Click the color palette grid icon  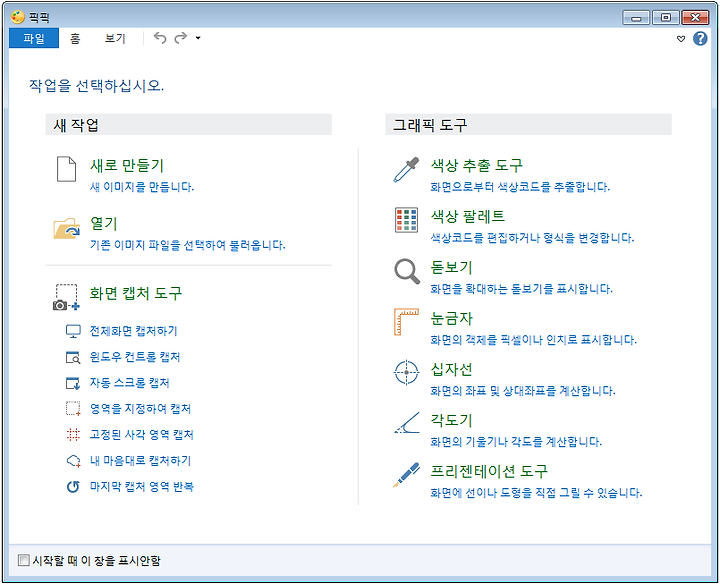[406, 220]
